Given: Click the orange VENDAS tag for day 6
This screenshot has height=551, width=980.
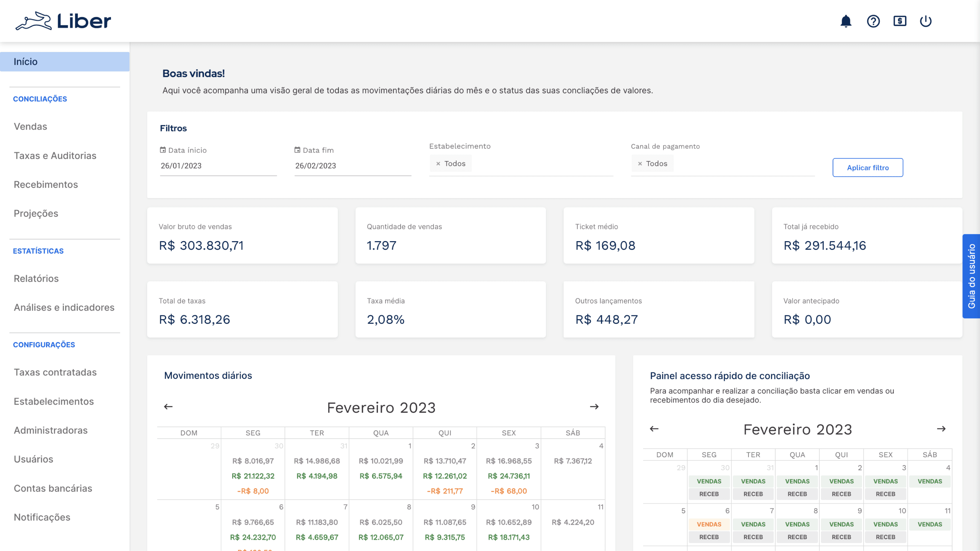Looking at the screenshot, I should pos(708,524).
